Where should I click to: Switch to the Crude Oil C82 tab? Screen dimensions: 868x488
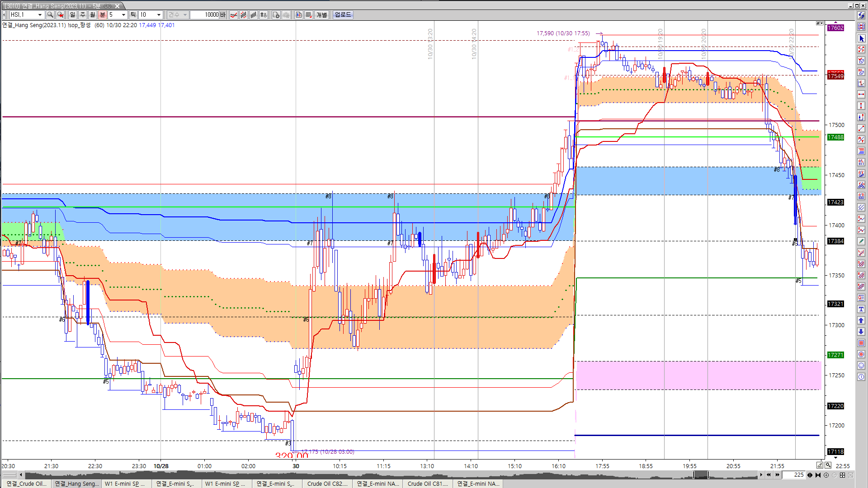(x=327, y=483)
